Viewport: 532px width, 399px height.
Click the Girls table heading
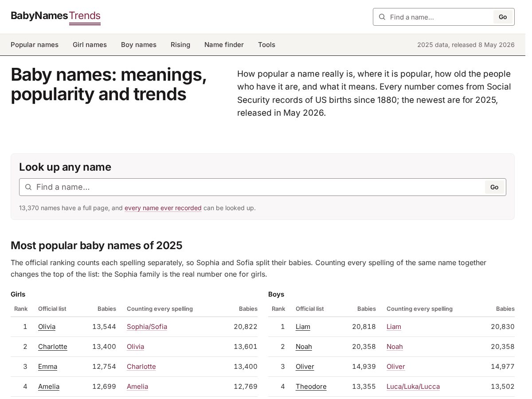[18, 294]
